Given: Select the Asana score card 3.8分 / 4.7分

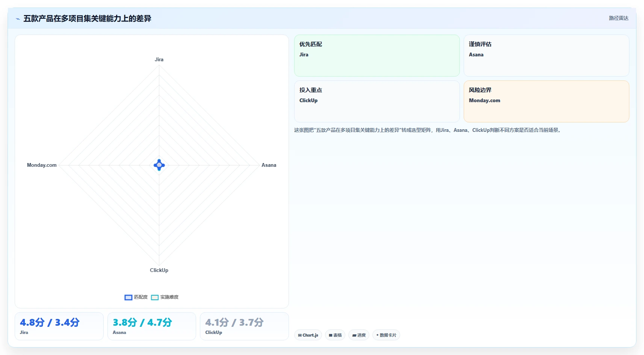Looking at the screenshot, I should (x=152, y=326).
